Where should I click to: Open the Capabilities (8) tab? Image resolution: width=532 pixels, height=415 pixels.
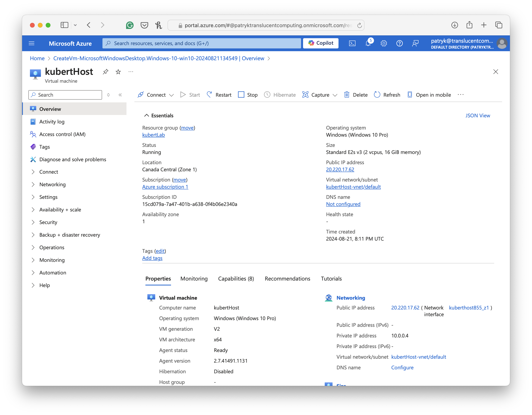(x=236, y=278)
